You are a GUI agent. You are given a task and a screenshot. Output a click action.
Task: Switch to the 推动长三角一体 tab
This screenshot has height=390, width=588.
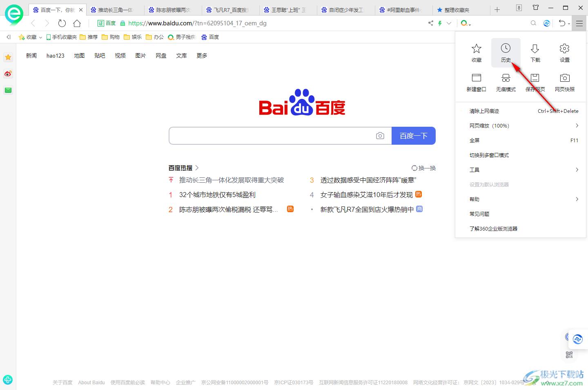[115, 10]
